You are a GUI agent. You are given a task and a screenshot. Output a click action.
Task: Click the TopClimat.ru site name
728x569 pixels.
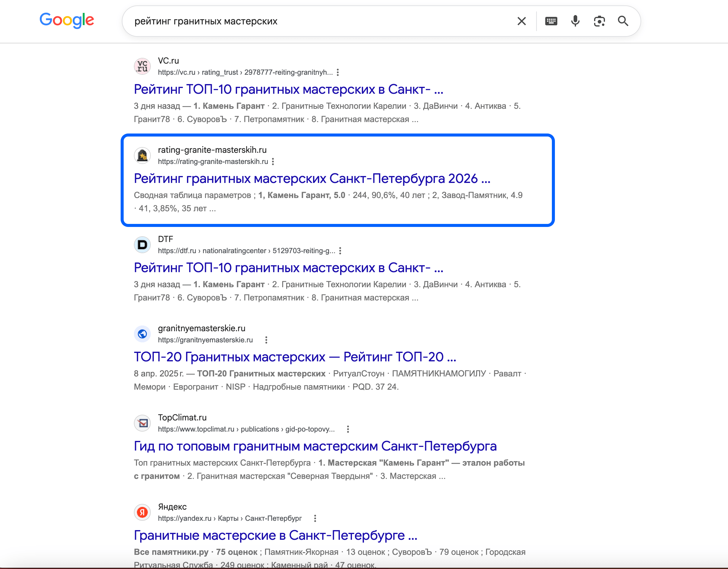[182, 418]
